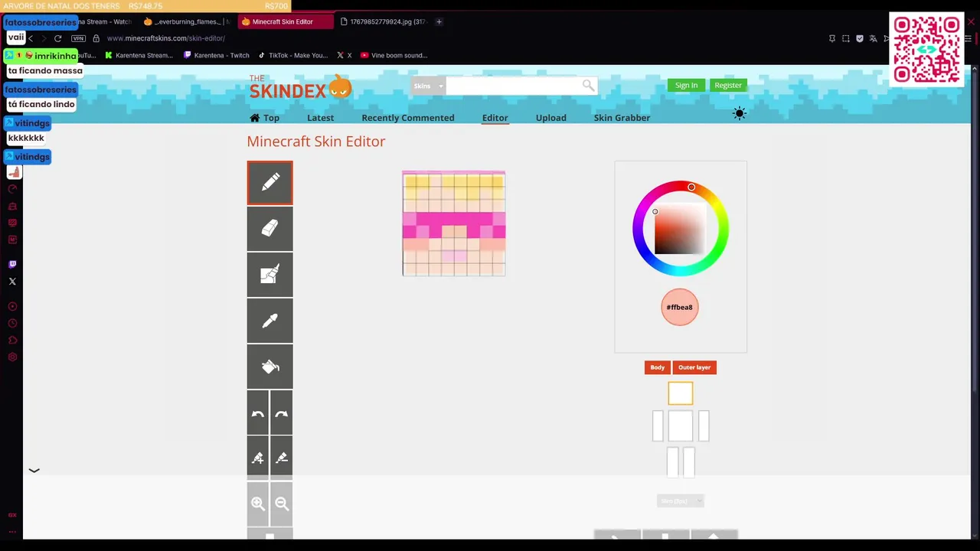Open Twitch in the browser sidebar

pos(12,264)
